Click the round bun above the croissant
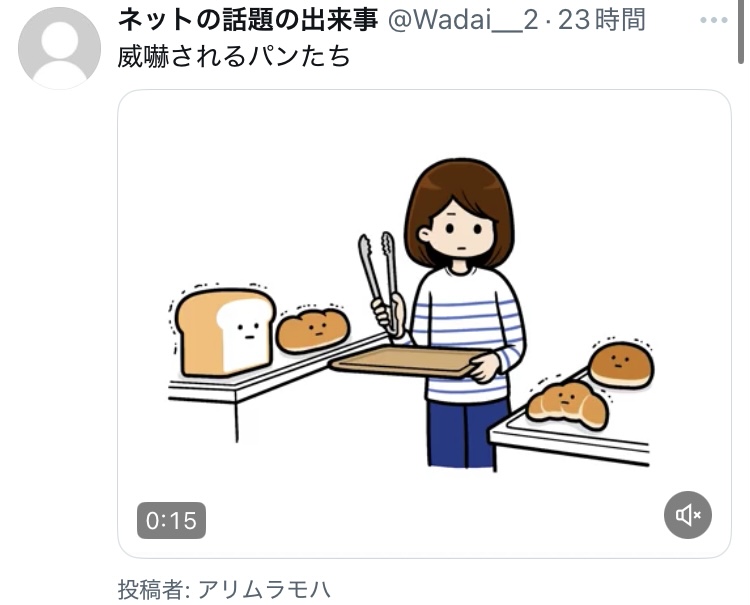Viewport: 750px width, 605px height. [x=621, y=364]
